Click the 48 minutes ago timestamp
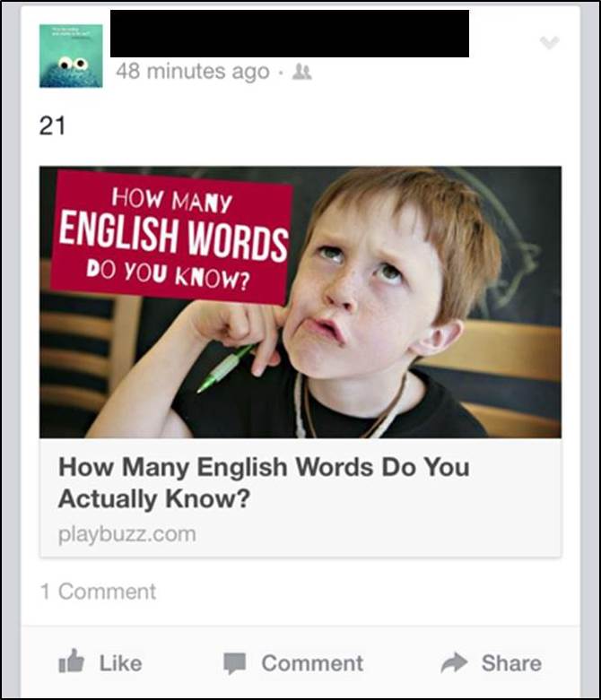The image size is (601, 700). (193, 72)
